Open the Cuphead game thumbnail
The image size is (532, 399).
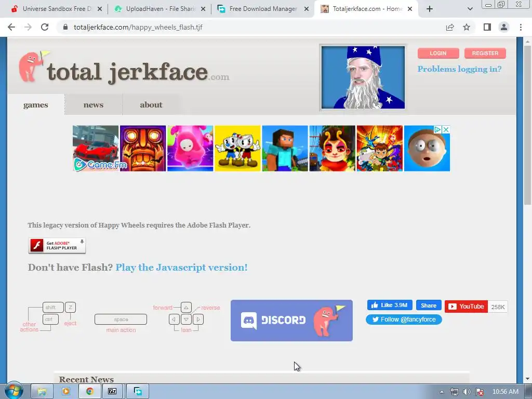[237, 148]
